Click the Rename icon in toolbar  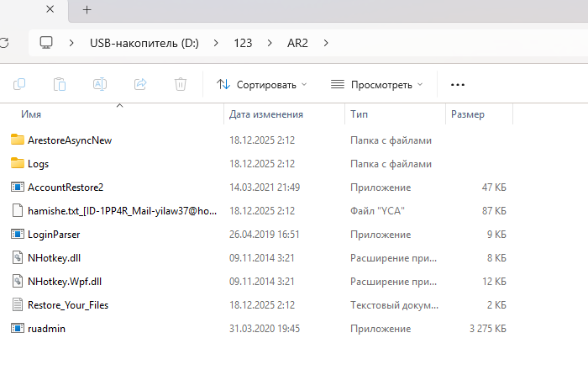tap(100, 84)
